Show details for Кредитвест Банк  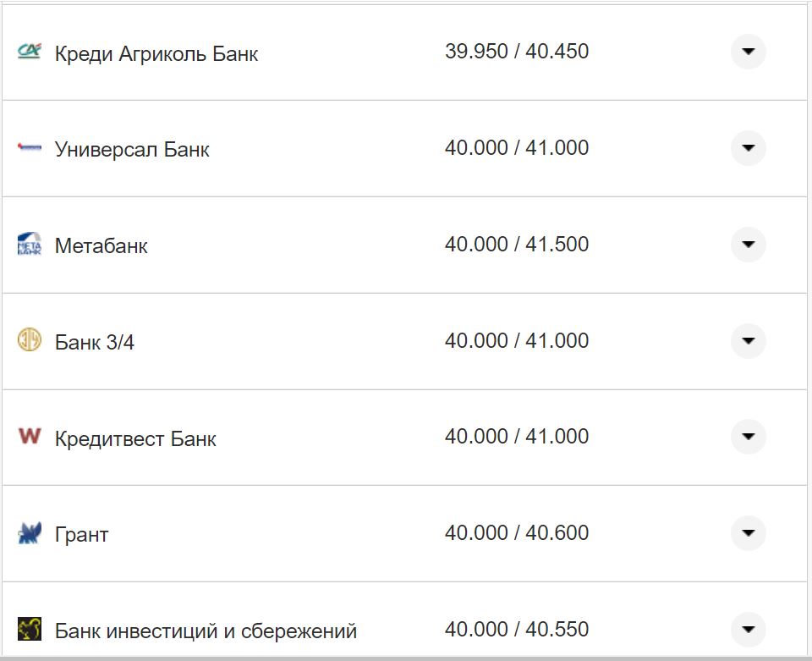pos(748,437)
